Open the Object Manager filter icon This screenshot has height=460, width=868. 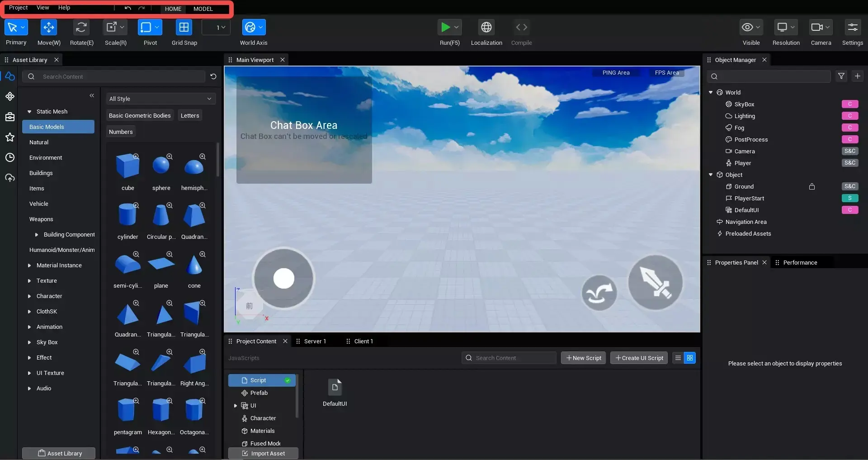(x=841, y=76)
